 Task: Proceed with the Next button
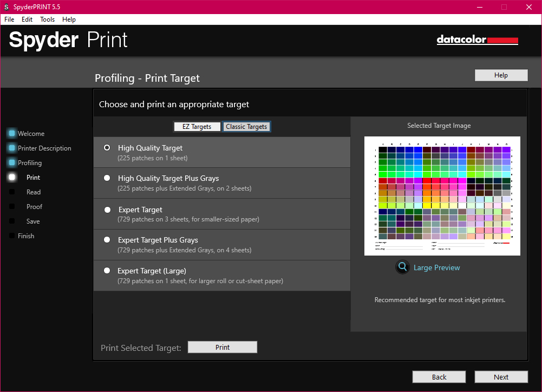coord(501,377)
